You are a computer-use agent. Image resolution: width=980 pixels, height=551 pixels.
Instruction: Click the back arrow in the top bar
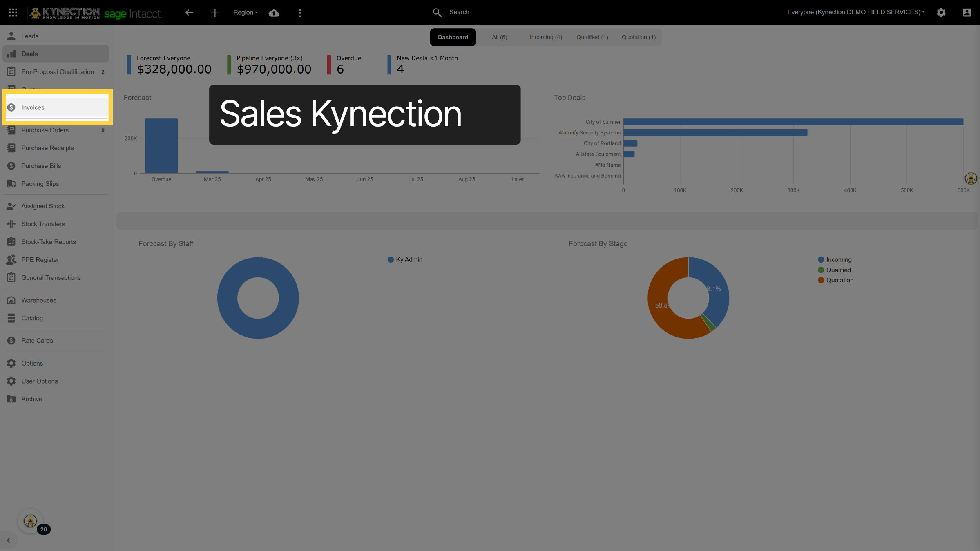[189, 13]
